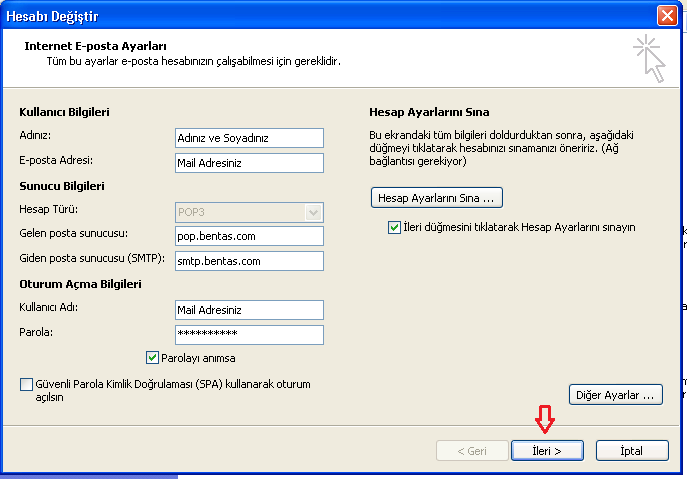Click the Giden posta sunucusu (SMTP) label
Viewport: 687px width, 479px height.
pyautogui.click(x=92, y=259)
